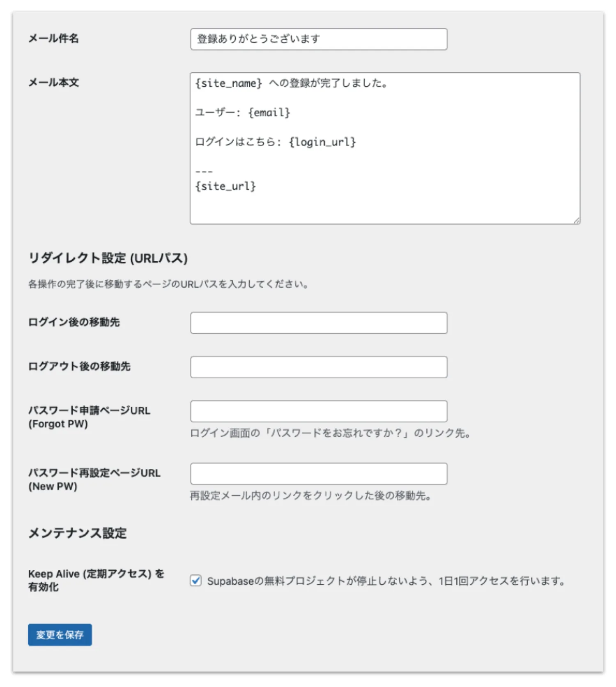Click the メール件名 field label
Viewport: 616px width, 687px height.
(53, 38)
